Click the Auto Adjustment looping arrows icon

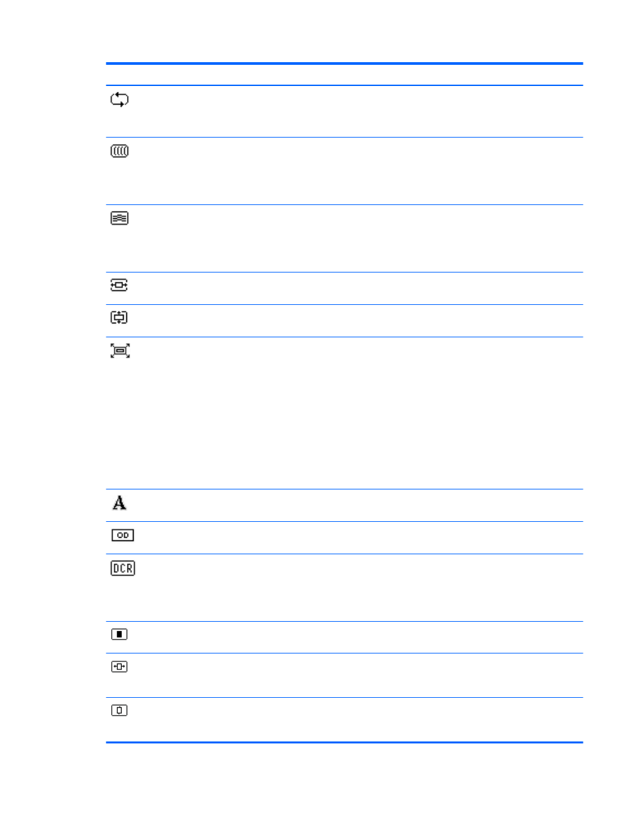(120, 100)
